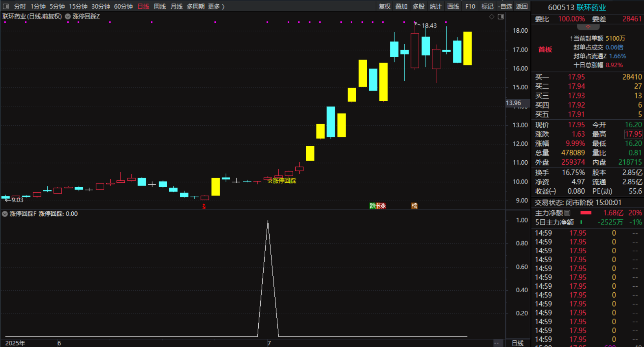Toggle 复权 price adjustment
The width and height of the screenshot is (644, 347).
click(384, 6)
